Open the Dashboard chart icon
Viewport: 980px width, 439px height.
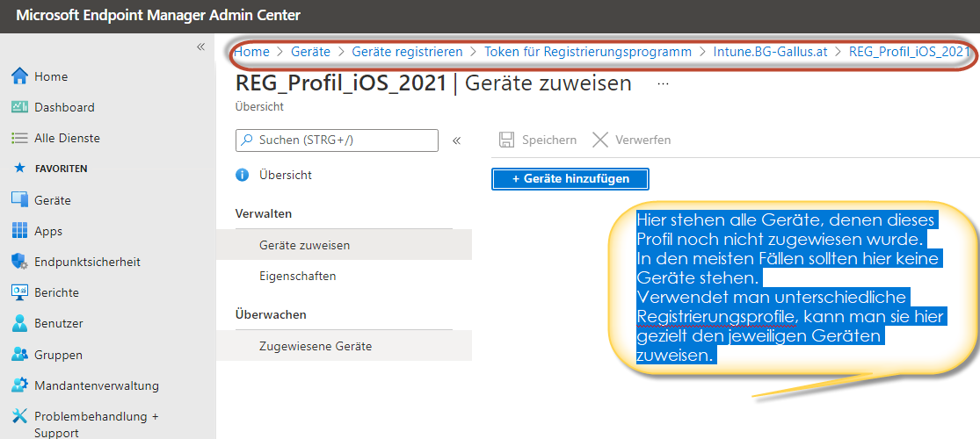click(x=20, y=107)
